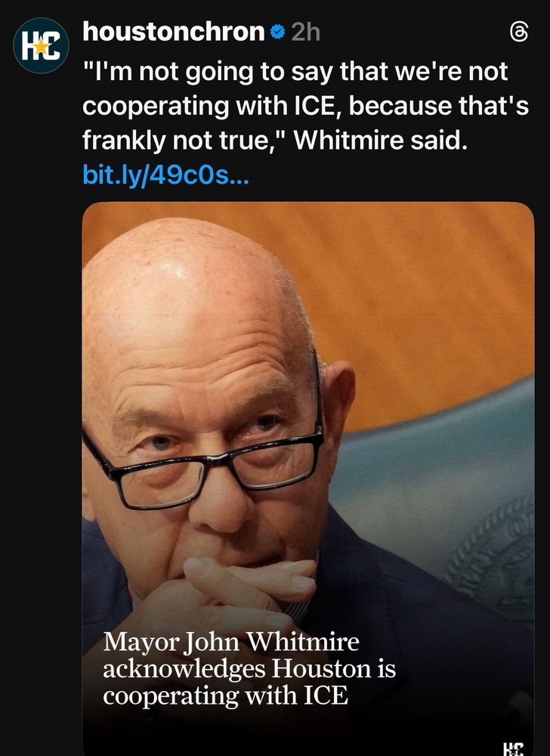
Task: Tap the blue verified badge
Action: [277, 33]
